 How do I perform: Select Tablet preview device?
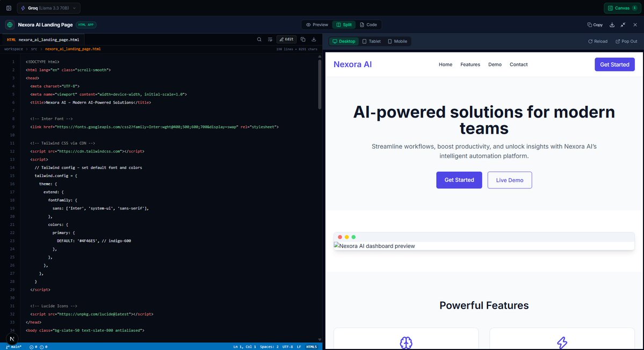(x=371, y=41)
